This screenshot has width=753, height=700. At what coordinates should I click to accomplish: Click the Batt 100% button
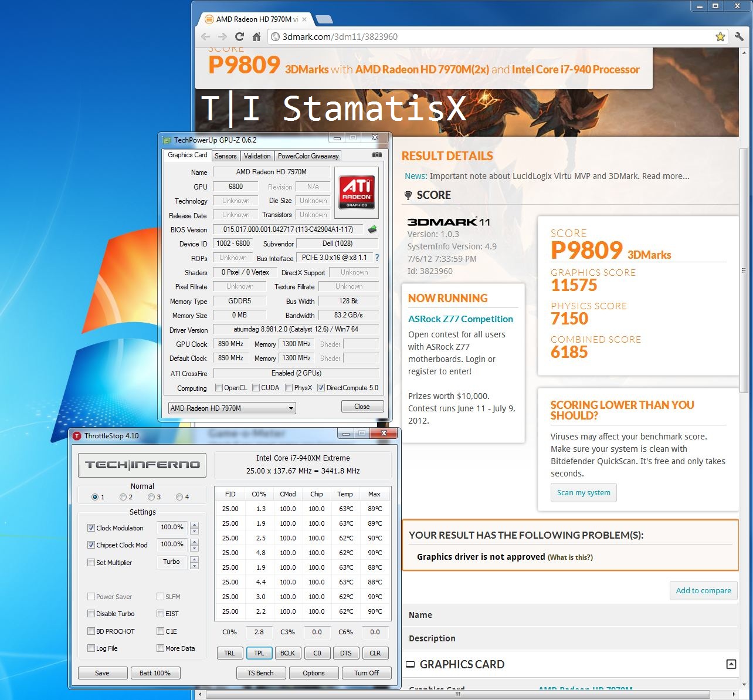pos(155,673)
